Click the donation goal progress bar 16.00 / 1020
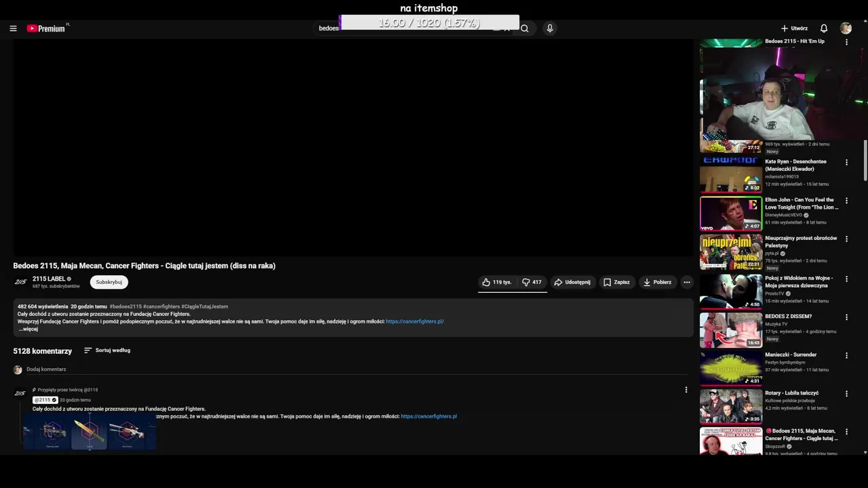 (429, 23)
